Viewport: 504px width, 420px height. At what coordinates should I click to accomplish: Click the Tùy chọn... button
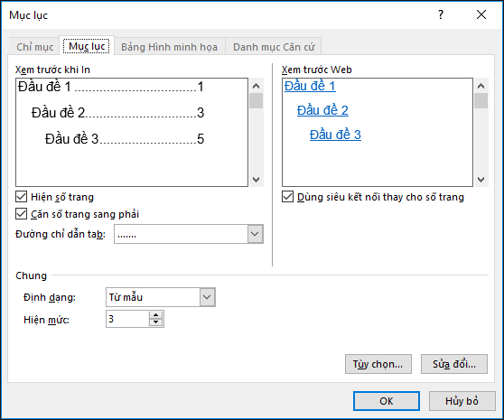(378, 364)
